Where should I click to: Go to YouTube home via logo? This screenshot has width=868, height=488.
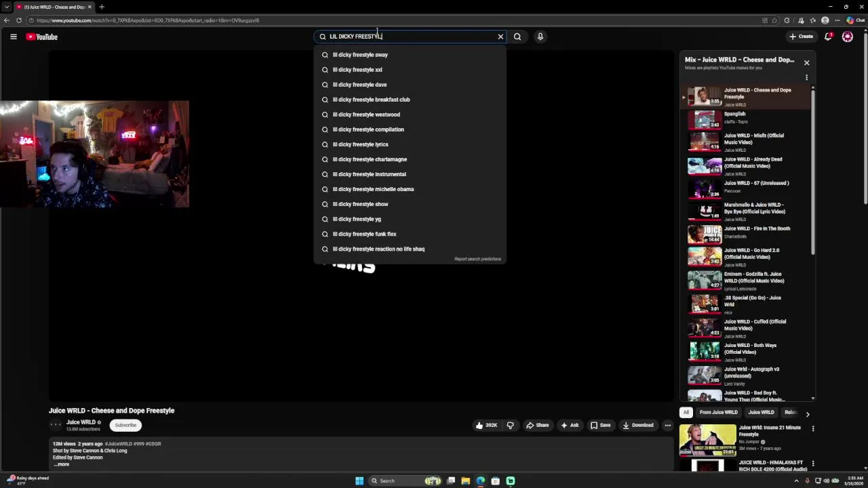pos(42,37)
